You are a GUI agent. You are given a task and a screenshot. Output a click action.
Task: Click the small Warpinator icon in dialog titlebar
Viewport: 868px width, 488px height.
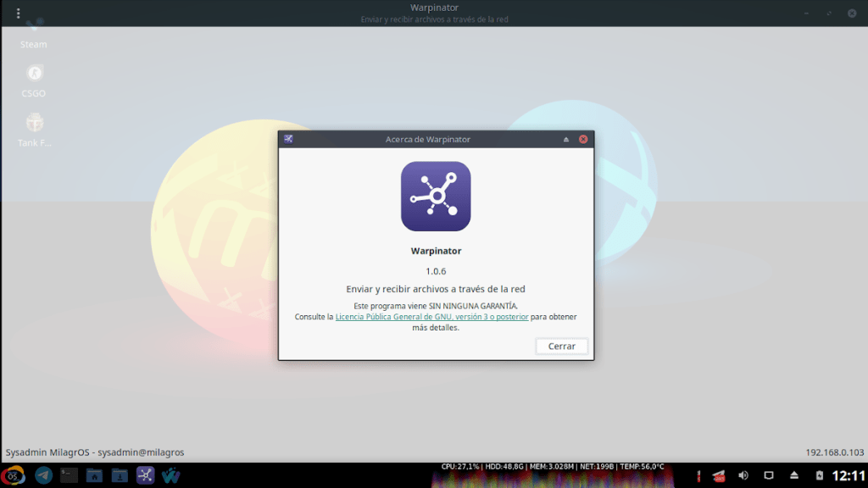[x=288, y=139]
